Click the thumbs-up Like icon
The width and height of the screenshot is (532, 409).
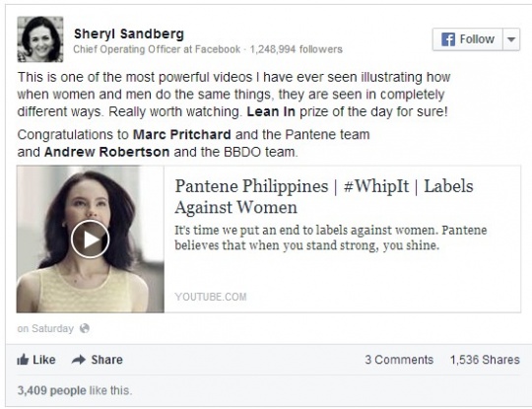coord(23,360)
